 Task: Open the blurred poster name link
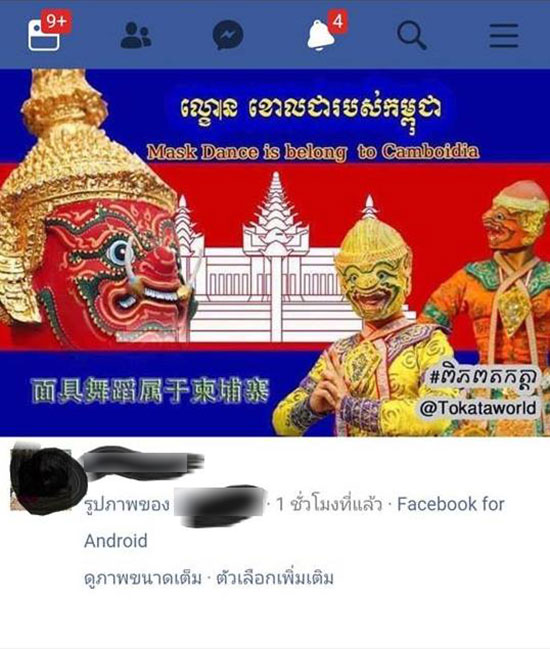click(143, 460)
